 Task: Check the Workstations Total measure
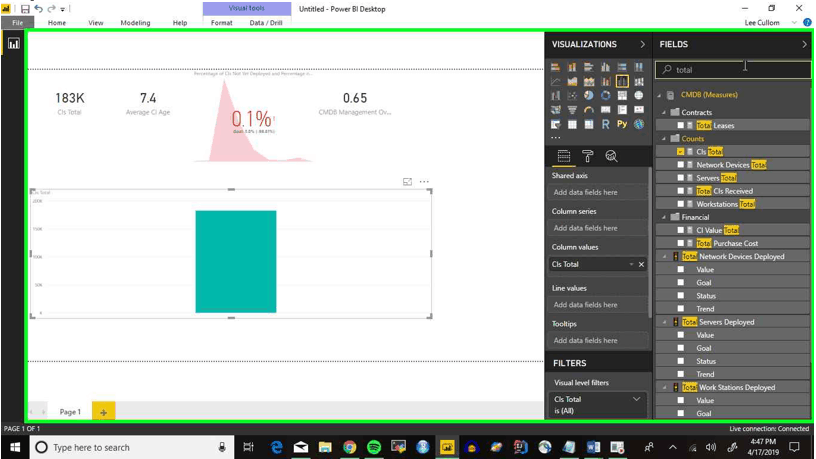[x=680, y=204]
